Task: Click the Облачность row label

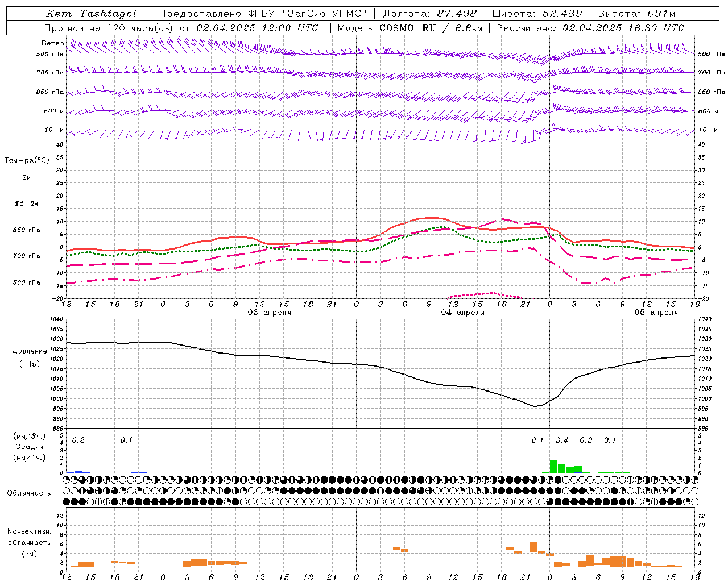Action: click(29, 493)
